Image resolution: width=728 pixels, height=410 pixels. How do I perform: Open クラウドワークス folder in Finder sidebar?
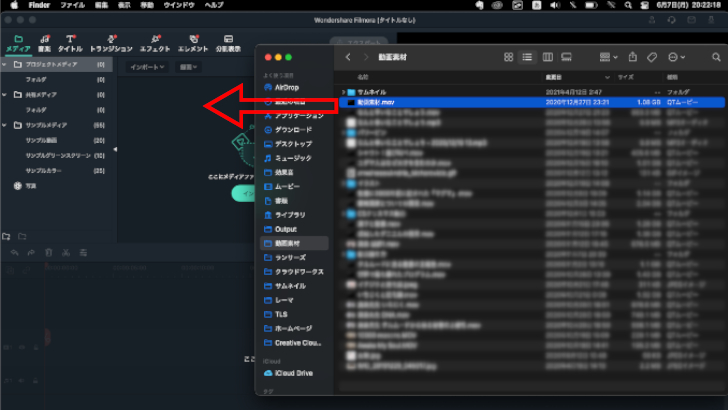coord(294,272)
